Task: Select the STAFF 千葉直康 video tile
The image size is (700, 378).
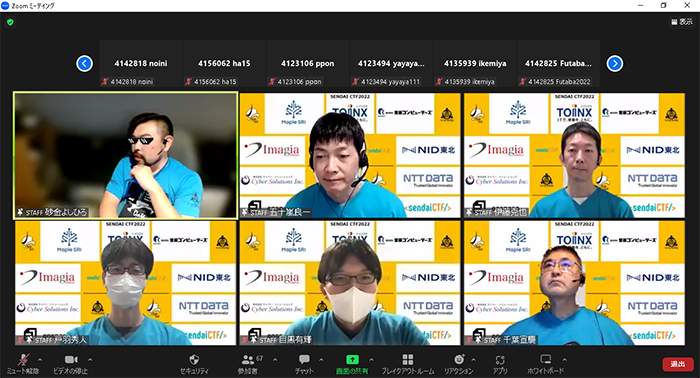Action: pyautogui.click(x=574, y=282)
